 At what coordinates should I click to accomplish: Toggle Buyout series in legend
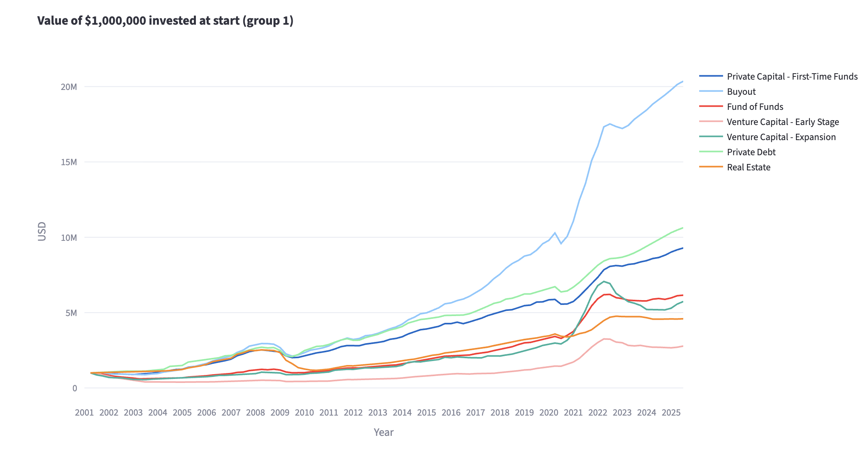coord(741,92)
